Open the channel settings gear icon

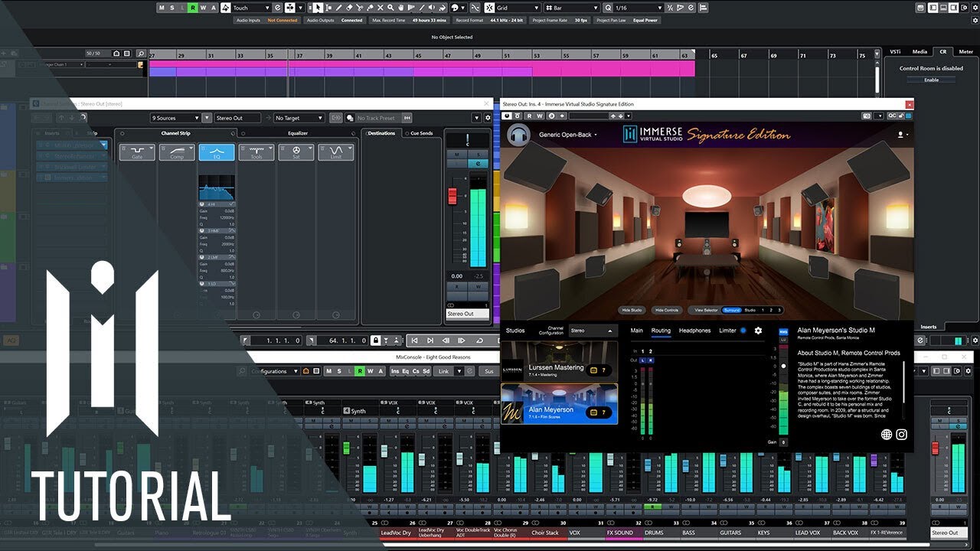(x=488, y=118)
